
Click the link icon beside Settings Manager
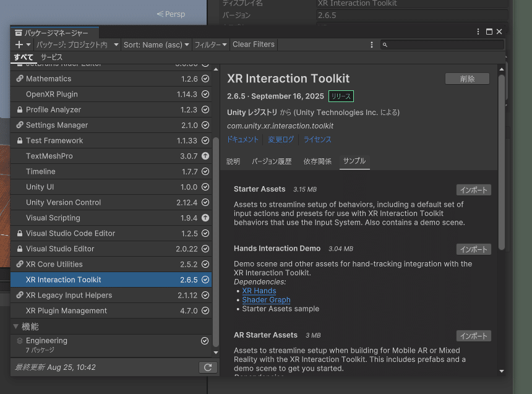[20, 125]
